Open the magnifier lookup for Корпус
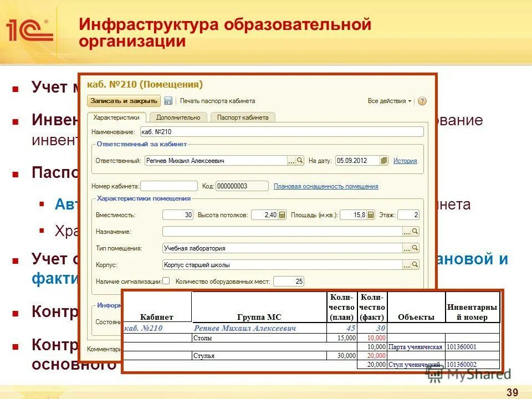Image resolution: width=532 pixels, height=399 pixels. click(x=415, y=264)
